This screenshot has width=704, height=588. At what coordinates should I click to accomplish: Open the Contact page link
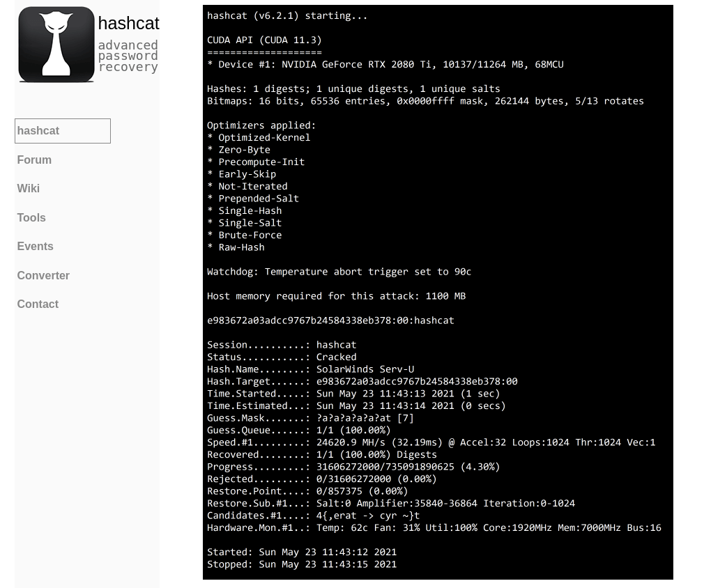pos(38,304)
